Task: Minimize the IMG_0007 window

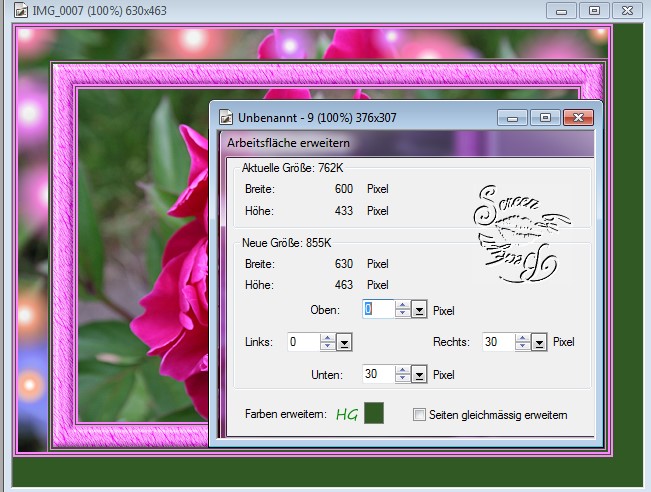Action: (x=561, y=11)
